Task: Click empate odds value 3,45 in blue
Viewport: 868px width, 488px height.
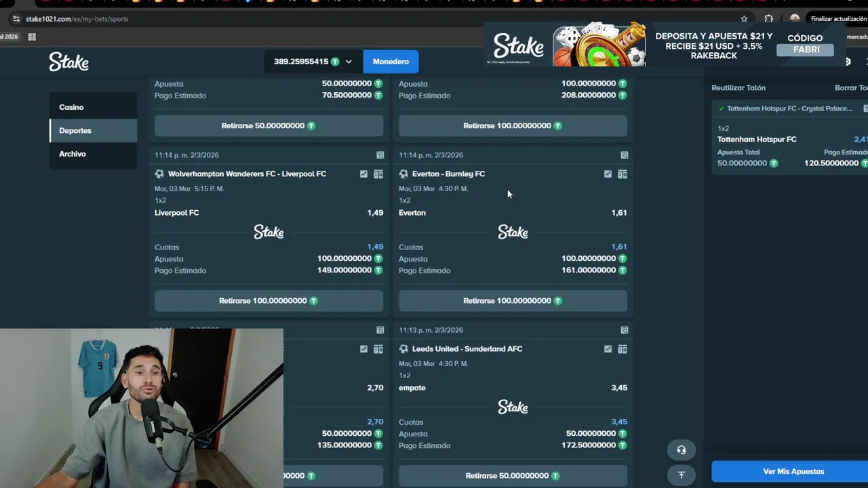Action: point(618,422)
